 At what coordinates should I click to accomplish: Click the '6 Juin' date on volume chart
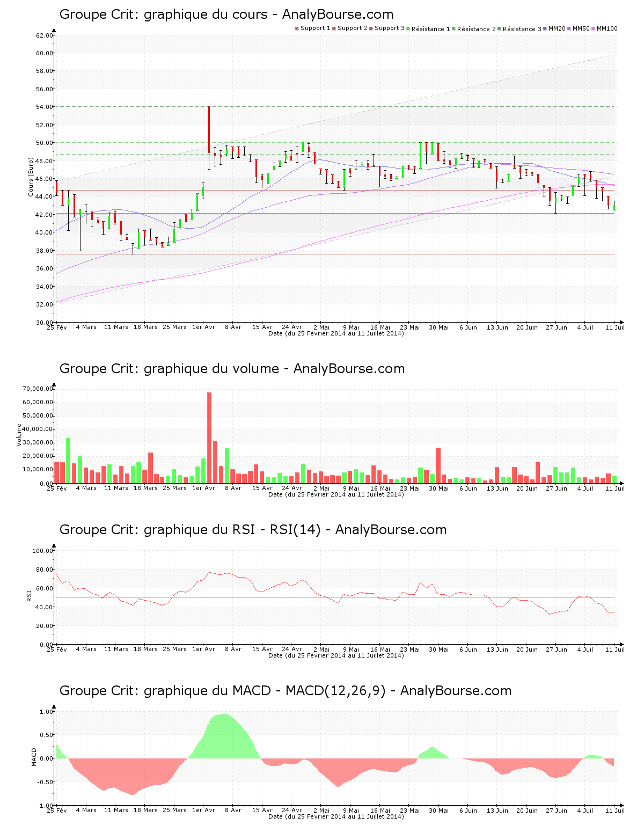coord(468,488)
